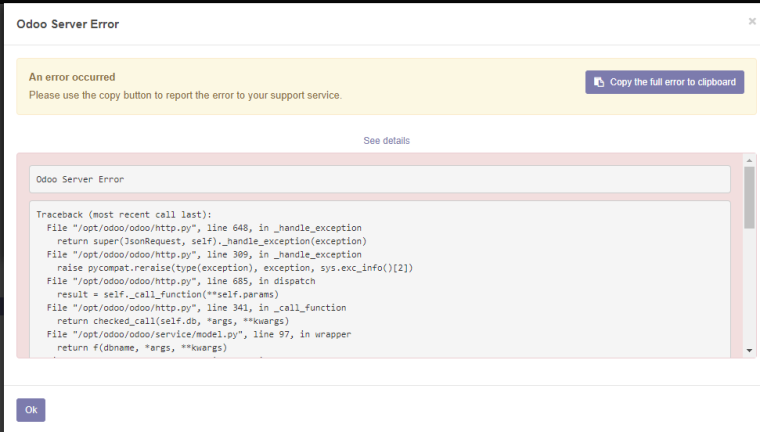Open the See details link
This screenshot has width=760, height=432.
(386, 141)
